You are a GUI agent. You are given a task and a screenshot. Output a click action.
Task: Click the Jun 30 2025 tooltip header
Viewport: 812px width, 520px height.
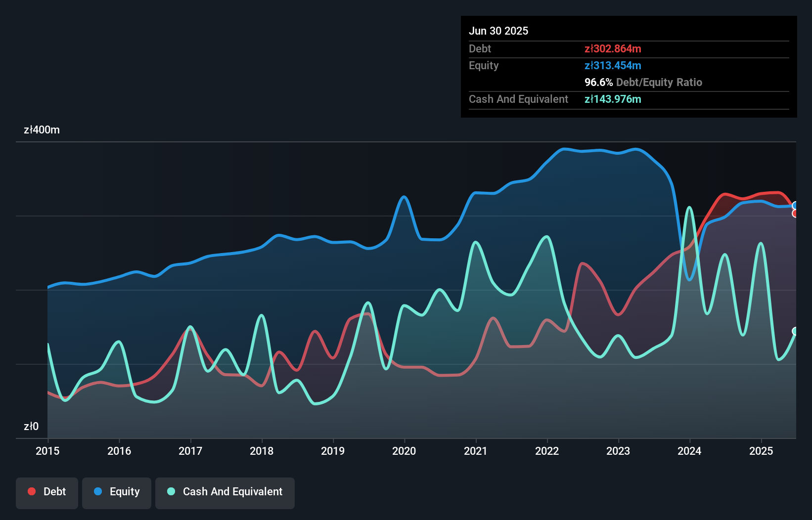point(498,31)
